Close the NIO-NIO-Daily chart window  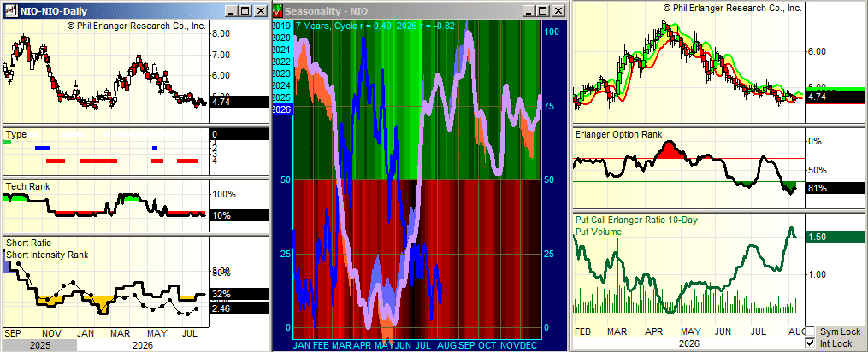(260, 10)
